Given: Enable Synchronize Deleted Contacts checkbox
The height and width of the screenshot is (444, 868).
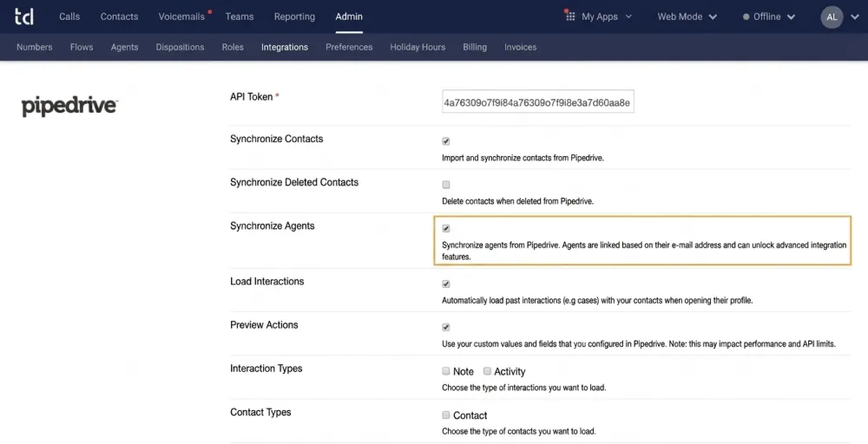Looking at the screenshot, I should pos(446,185).
